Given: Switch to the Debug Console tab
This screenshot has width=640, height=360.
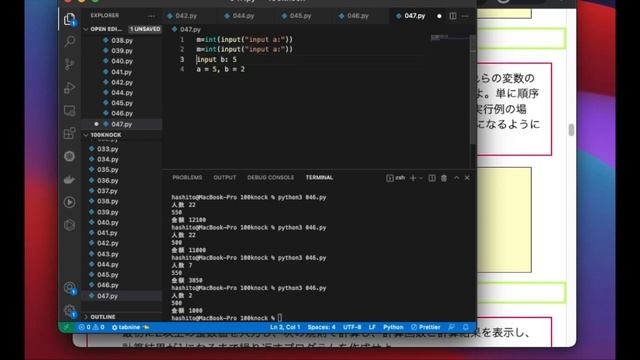Looking at the screenshot, I should (270, 178).
